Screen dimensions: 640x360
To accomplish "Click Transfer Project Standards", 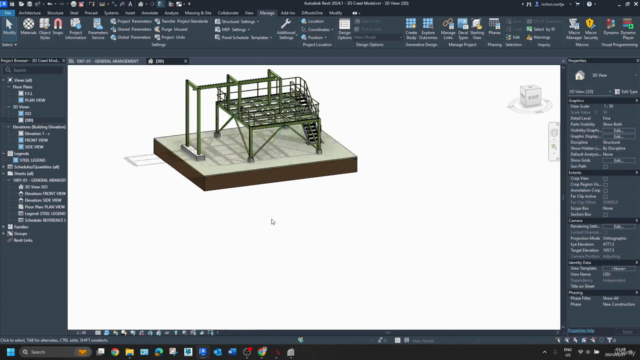I will (x=181, y=21).
